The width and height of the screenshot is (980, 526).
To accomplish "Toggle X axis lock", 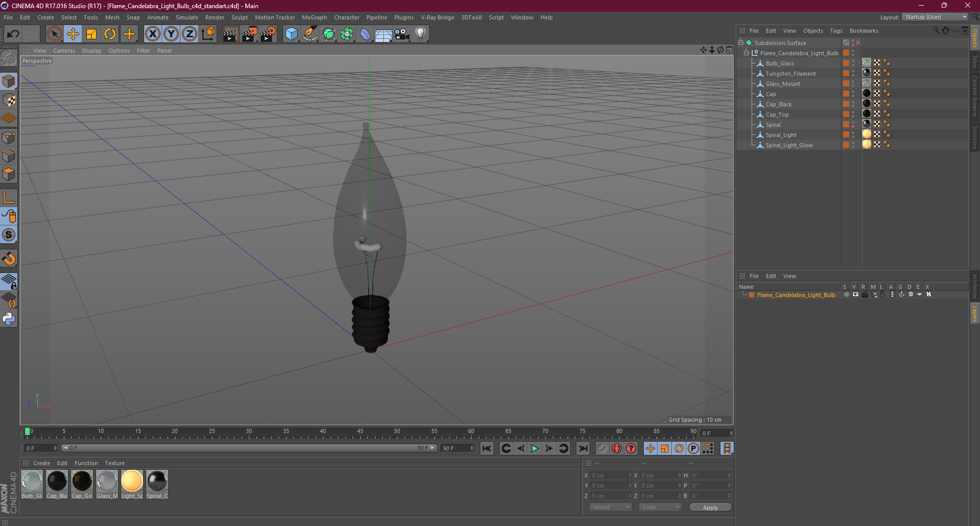I will 152,34.
